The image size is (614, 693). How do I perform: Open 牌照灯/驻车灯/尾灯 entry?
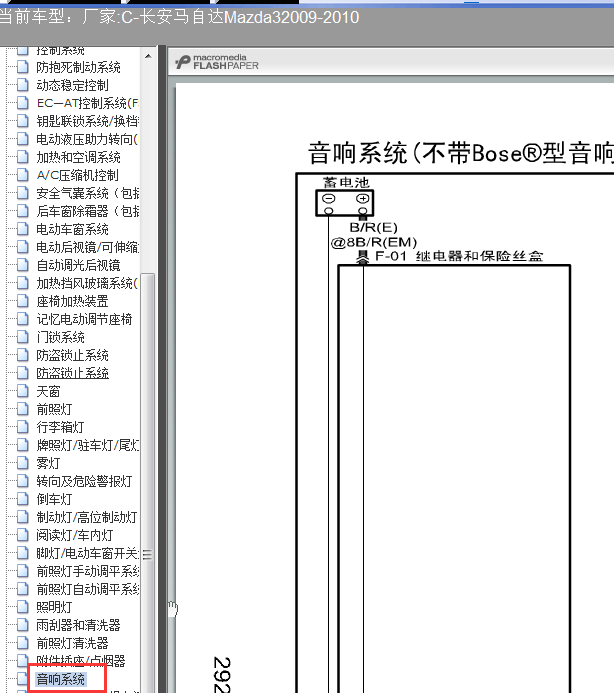[88, 446]
